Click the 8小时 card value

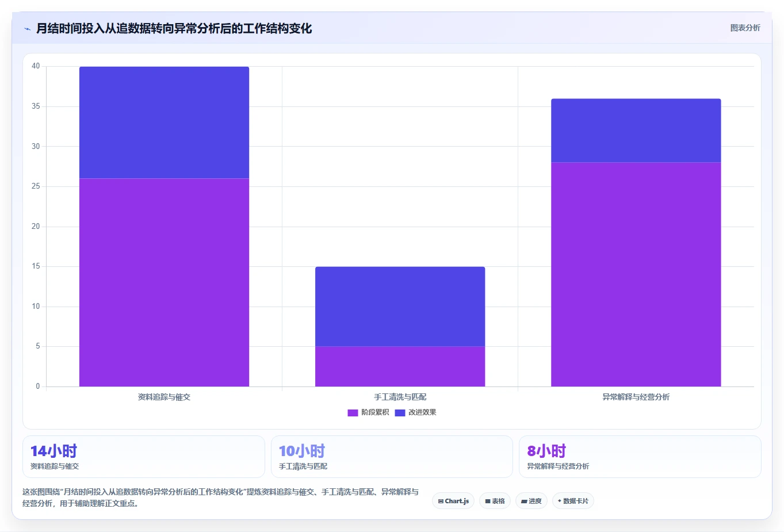coord(546,451)
